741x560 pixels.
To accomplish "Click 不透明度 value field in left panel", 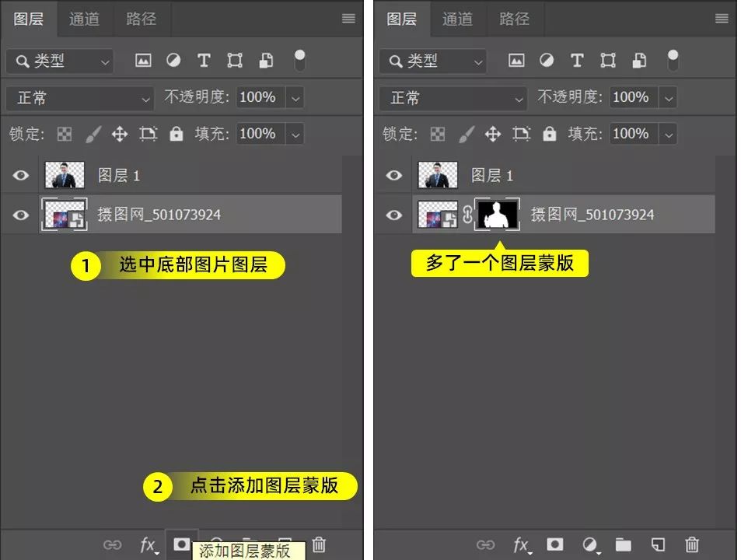I will 260,98.
